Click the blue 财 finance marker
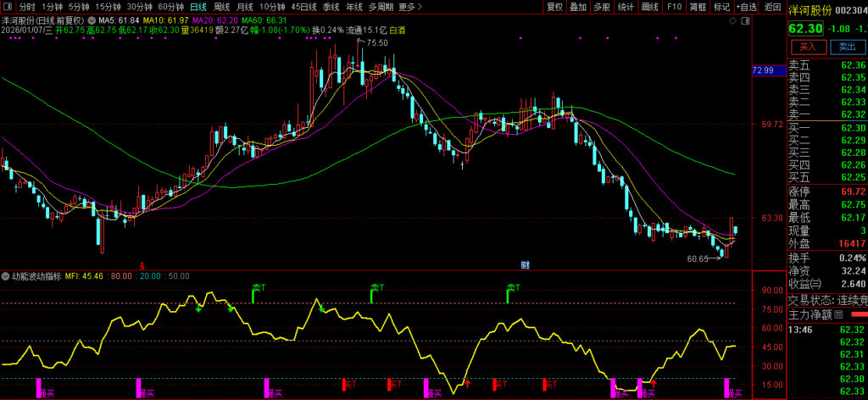868x400 pixels. (525, 264)
